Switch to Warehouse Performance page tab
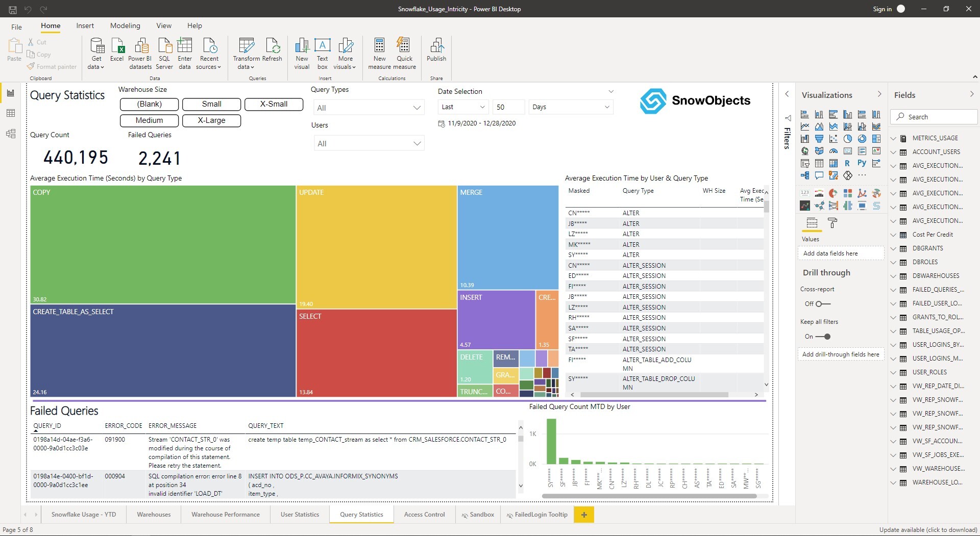 click(x=226, y=515)
